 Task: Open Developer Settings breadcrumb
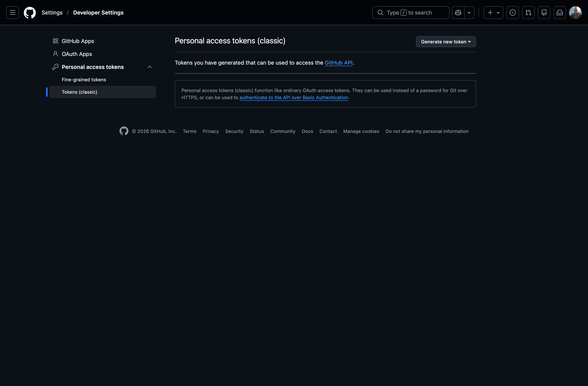click(x=98, y=13)
